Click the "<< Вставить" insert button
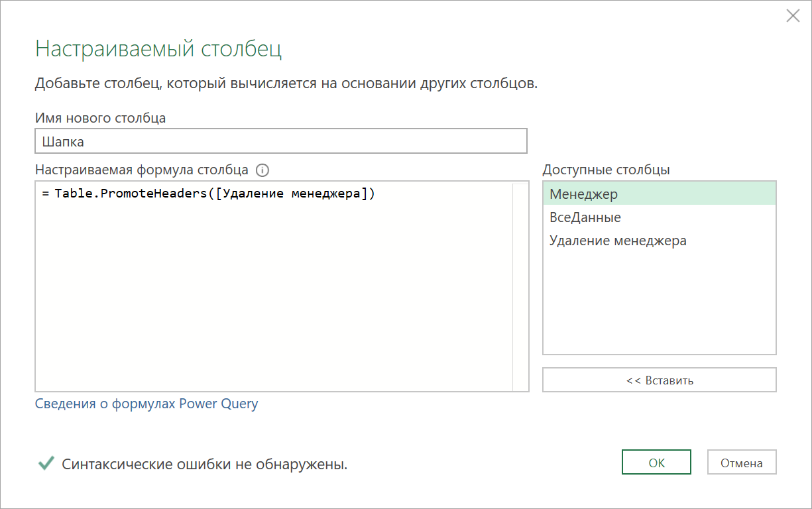The height and width of the screenshot is (509, 812). pyautogui.click(x=660, y=380)
